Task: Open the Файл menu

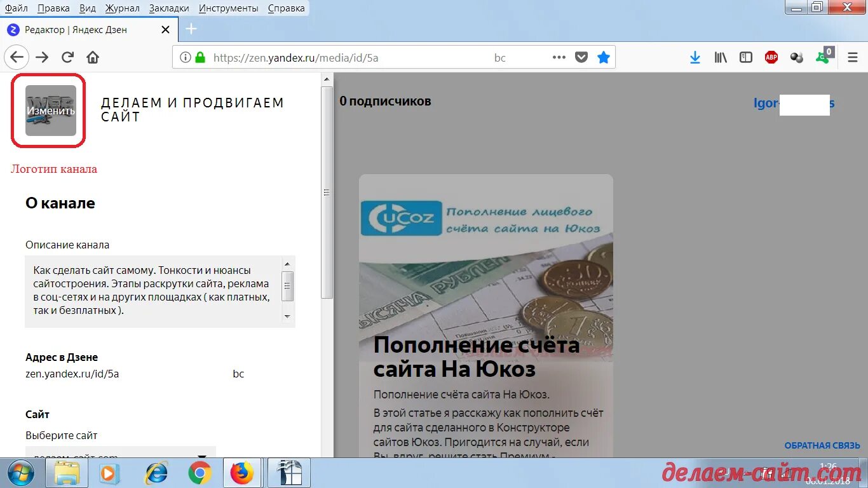Action: [x=16, y=8]
